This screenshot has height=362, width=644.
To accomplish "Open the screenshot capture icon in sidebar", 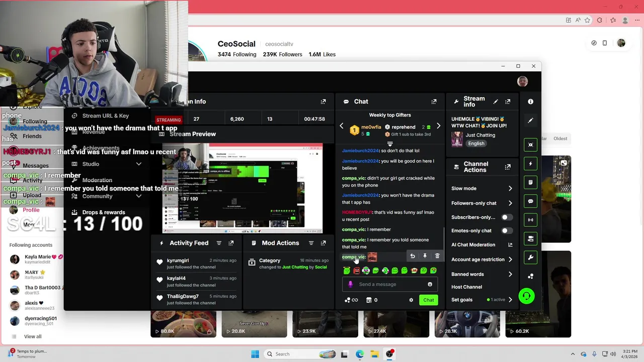I will pos(530,145).
